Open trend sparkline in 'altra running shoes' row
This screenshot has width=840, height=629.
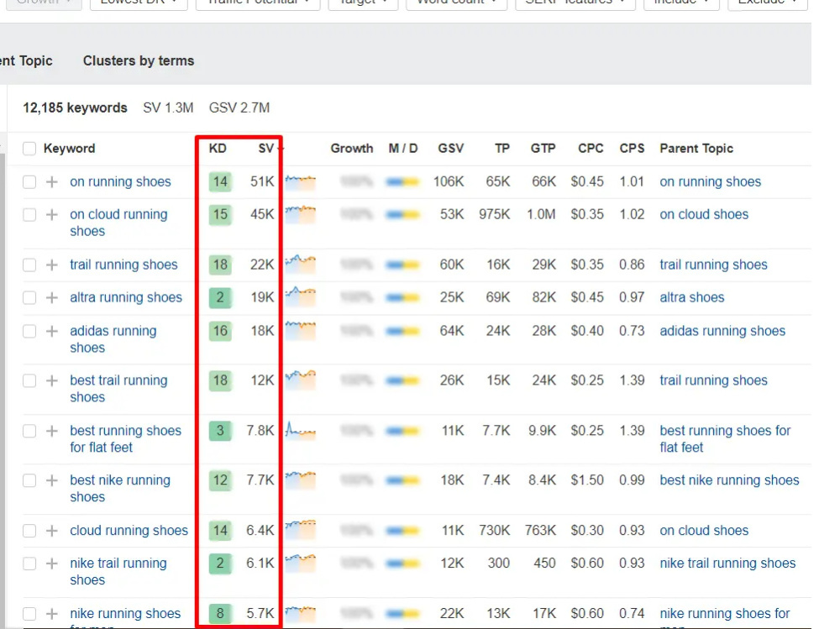coord(300,297)
